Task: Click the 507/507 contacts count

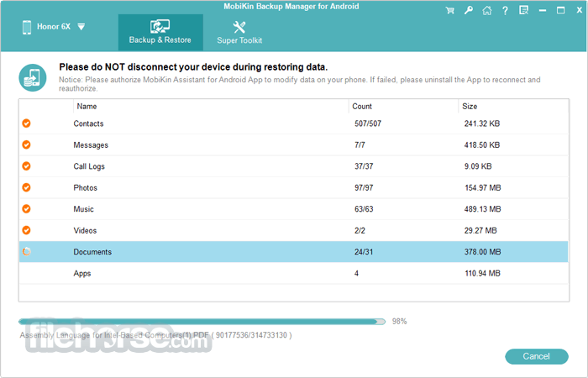Action: (x=368, y=123)
